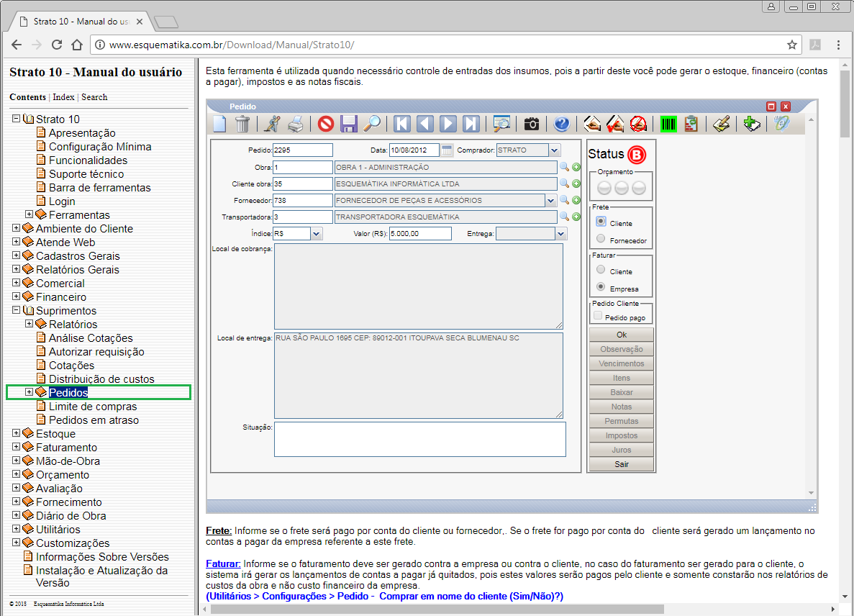Click the Internet Explorer style icon in toolbar
This screenshot has height=616, width=854.
tap(781, 124)
